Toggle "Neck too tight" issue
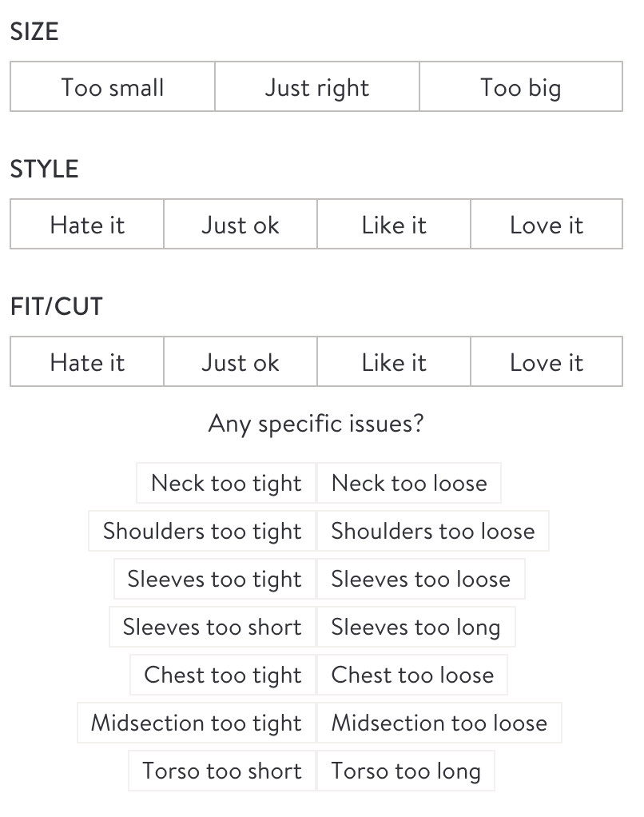 point(226,483)
